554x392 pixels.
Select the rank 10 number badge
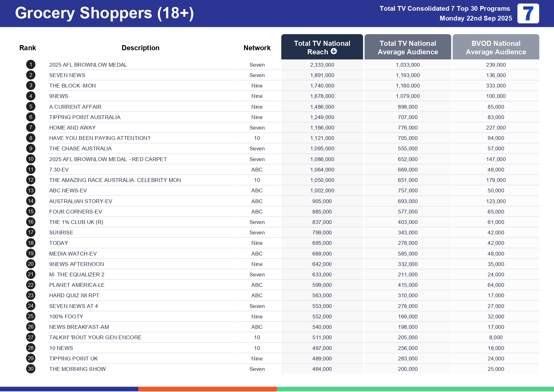click(x=31, y=159)
